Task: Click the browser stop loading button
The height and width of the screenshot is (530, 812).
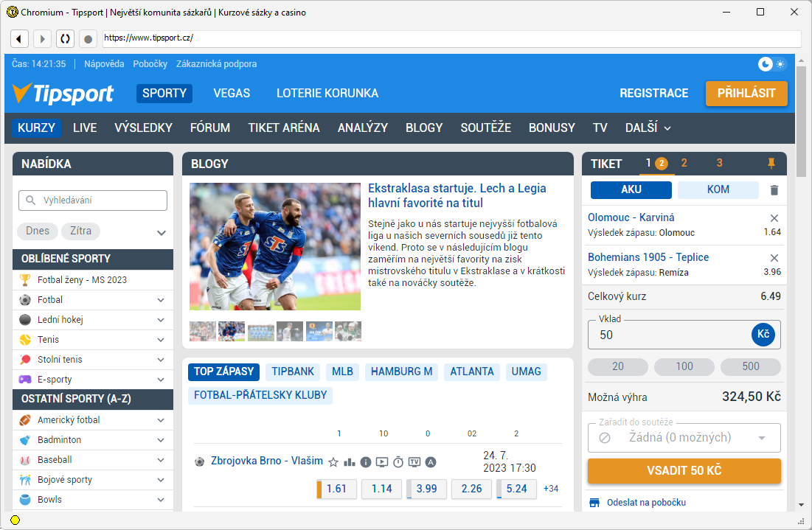Action: (88, 38)
